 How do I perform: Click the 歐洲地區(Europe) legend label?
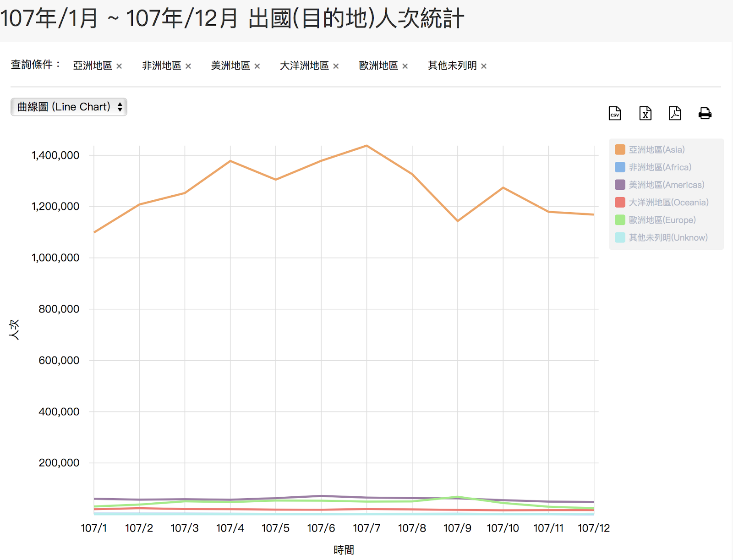[662, 220]
